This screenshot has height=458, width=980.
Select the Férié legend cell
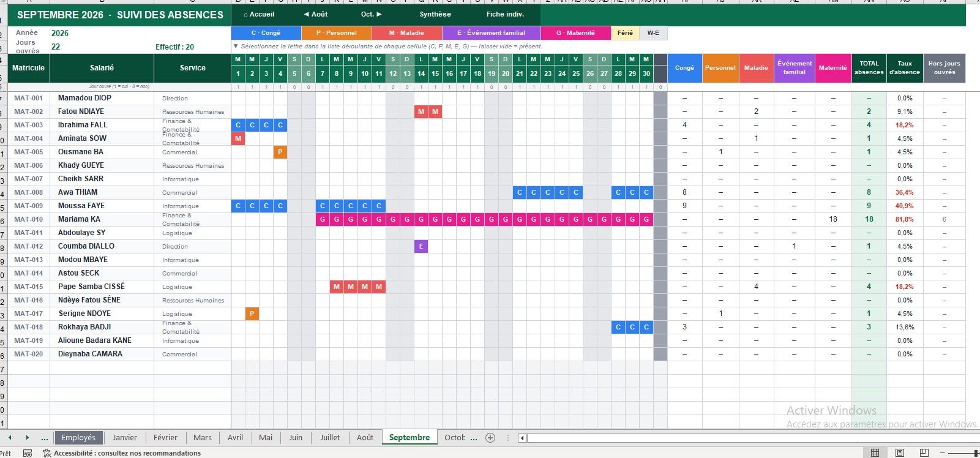coord(625,33)
